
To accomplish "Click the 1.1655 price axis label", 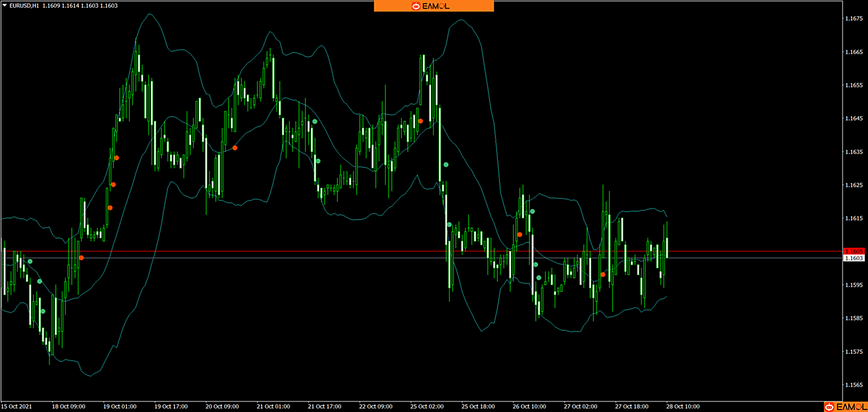I will tap(854, 85).
